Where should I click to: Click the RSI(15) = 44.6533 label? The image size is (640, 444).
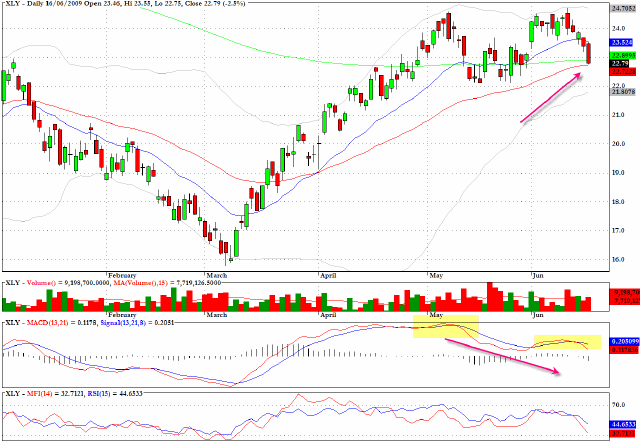(x=115, y=393)
